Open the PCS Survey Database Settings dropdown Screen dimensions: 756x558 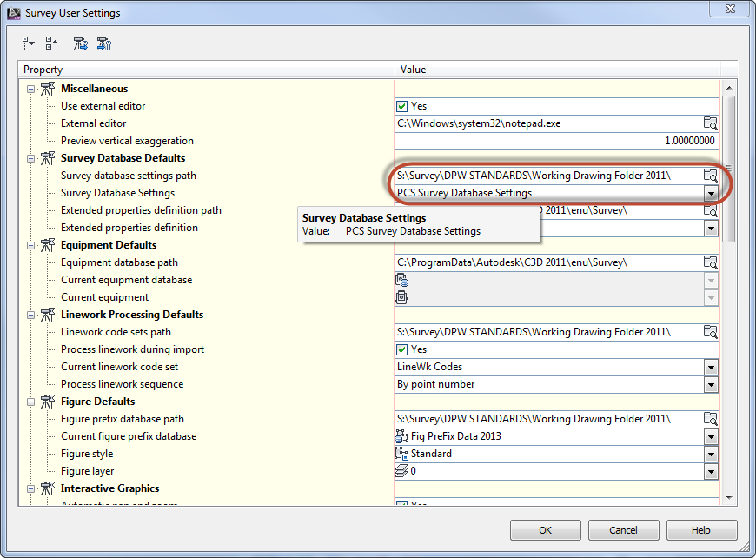click(711, 192)
